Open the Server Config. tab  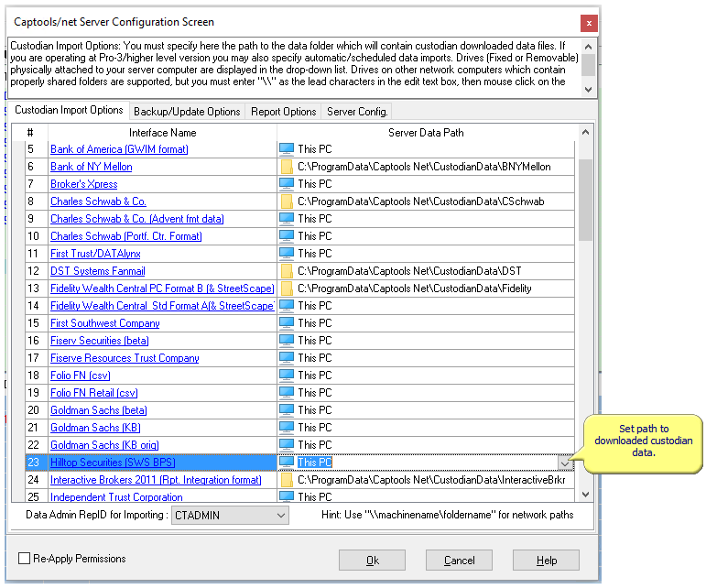(357, 112)
